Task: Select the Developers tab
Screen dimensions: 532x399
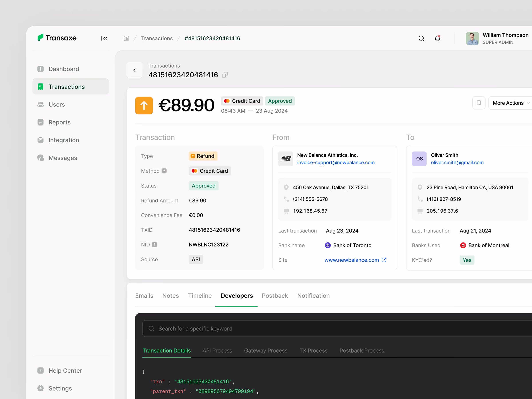Action: pyautogui.click(x=237, y=295)
